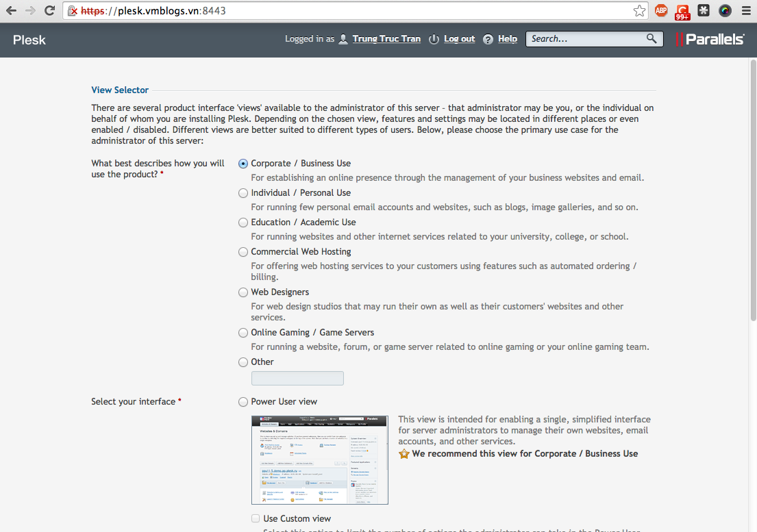The height and width of the screenshot is (532, 757).
Task: Bookmark page with star icon
Action: point(639,10)
